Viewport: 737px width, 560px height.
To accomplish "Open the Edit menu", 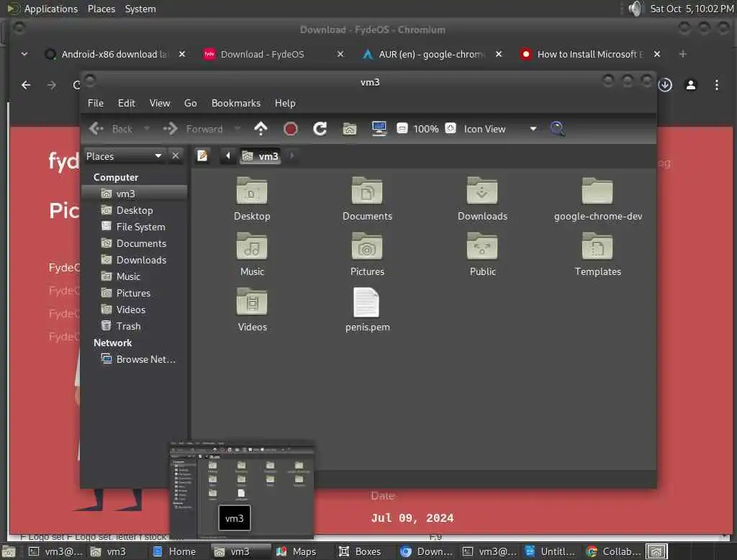I will tap(126, 103).
